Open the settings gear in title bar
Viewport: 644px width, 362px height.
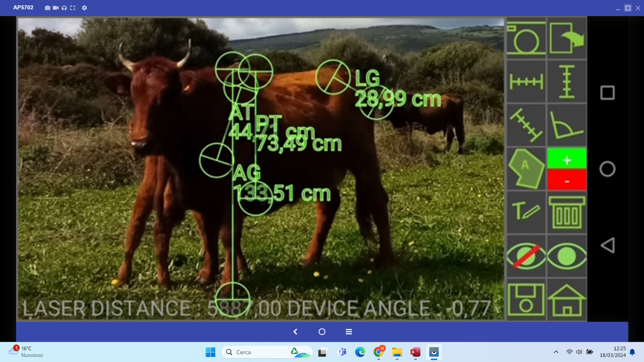click(85, 8)
